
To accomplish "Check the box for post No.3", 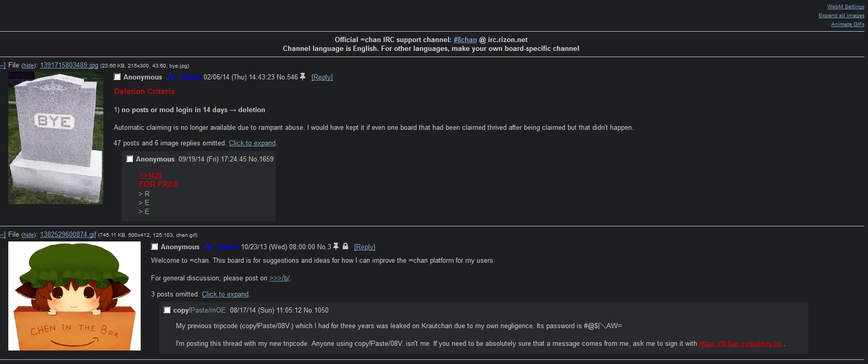I will tap(155, 247).
